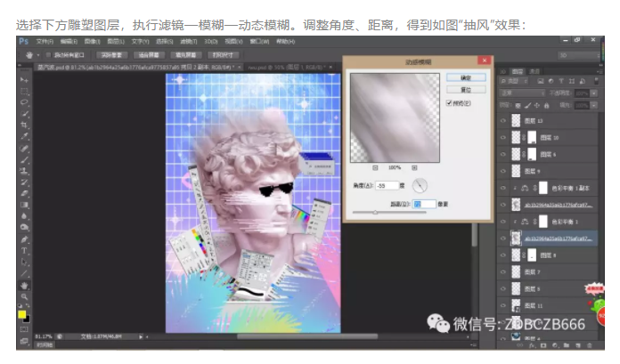The width and height of the screenshot is (620, 364).
Task: Click the zoom in icon under blur preview
Action: 414,168
